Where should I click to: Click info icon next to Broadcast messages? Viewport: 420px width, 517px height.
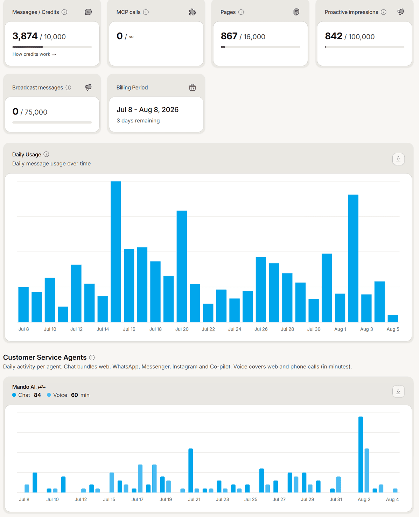pos(69,87)
